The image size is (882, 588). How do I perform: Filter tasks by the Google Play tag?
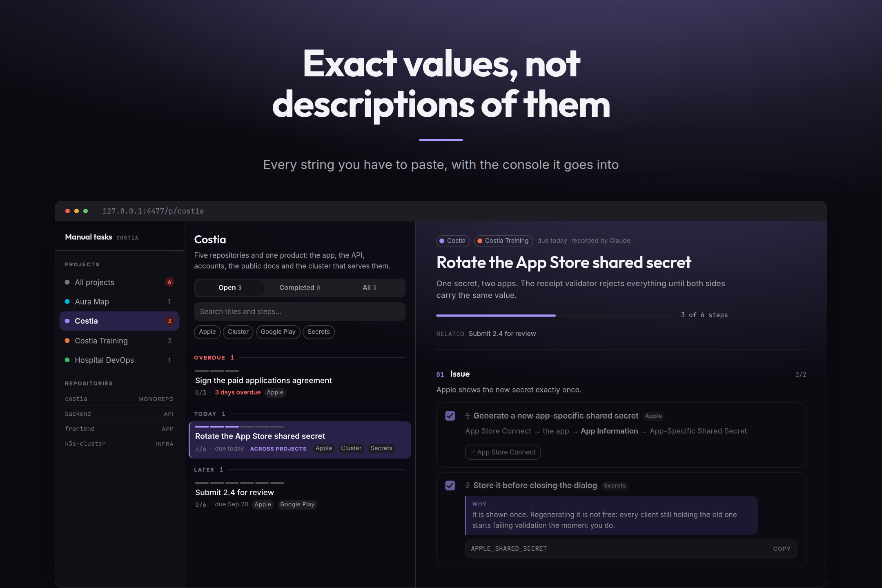point(278,332)
